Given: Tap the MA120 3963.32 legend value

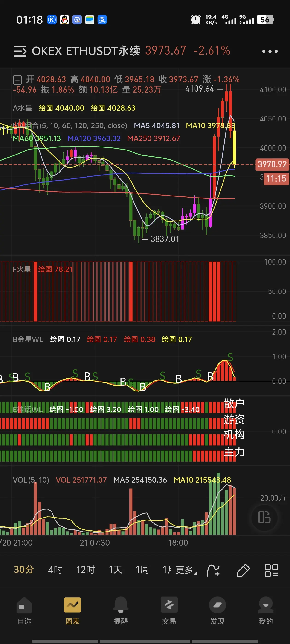Looking at the screenshot, I should tap(94, 138).
